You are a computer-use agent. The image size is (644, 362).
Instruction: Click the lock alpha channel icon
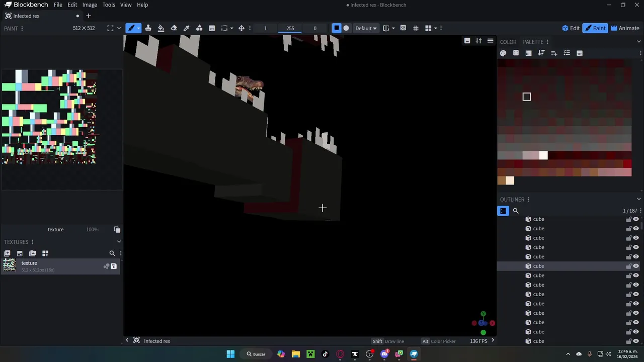[403, 28]
